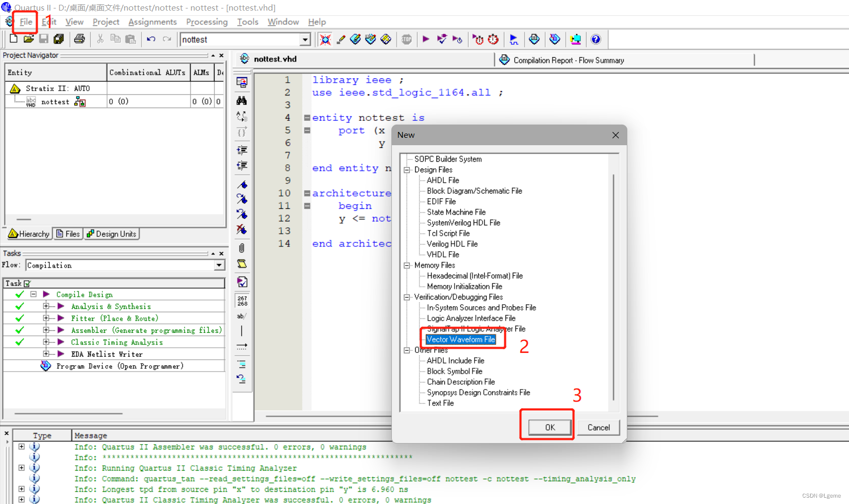Viewport: 849px width, 504px height.
Task: Save the current file with disk icon
Action: tap(43, 39)
